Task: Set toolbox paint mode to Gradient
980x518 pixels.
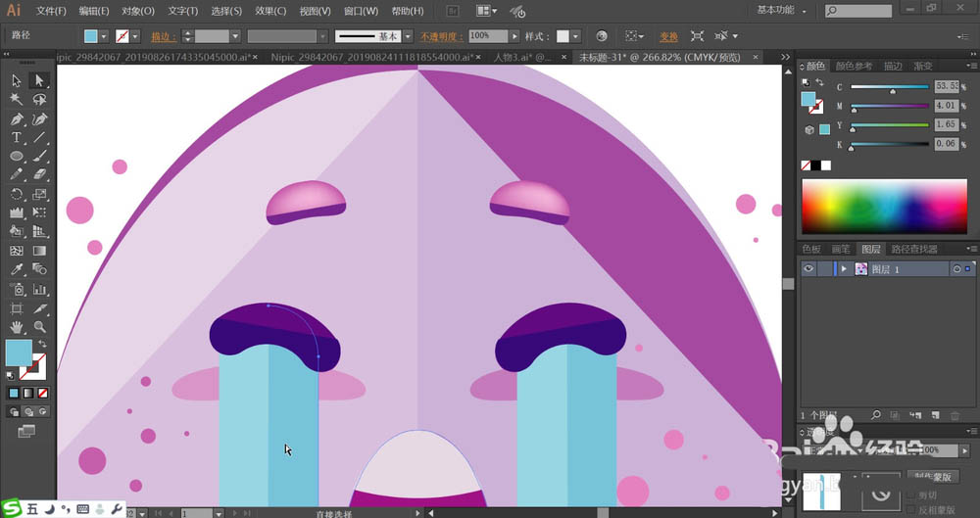Action: click(x=28, y=393)
